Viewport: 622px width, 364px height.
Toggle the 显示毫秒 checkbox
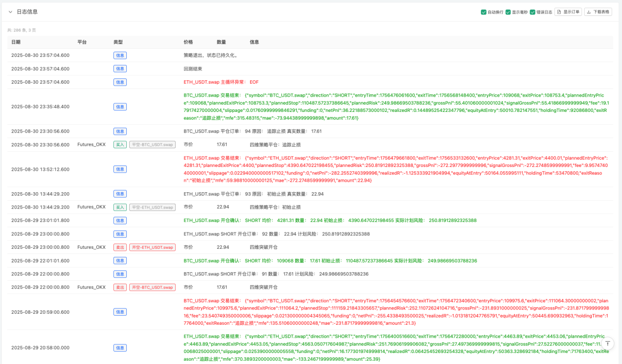(x=508, y=12)
